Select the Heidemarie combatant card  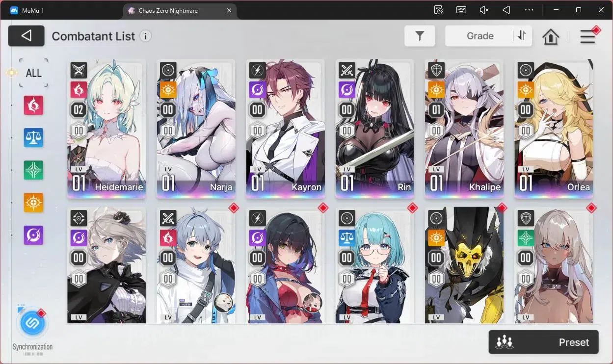(x=107, y=129)
